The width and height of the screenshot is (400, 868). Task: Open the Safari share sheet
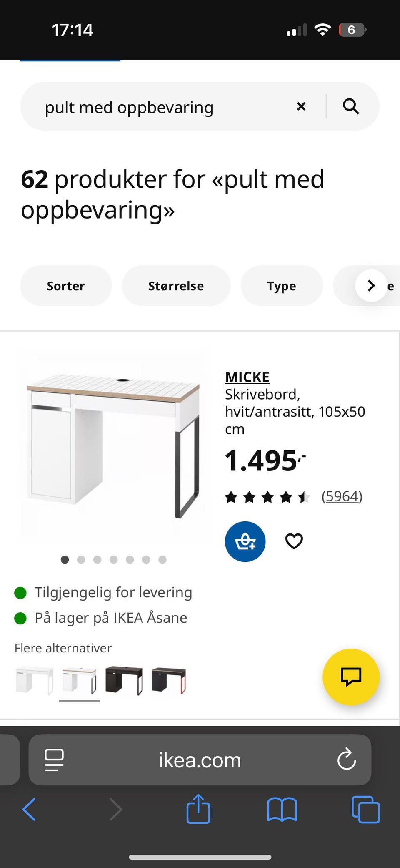pyautogui.click(x=198, y=809)
